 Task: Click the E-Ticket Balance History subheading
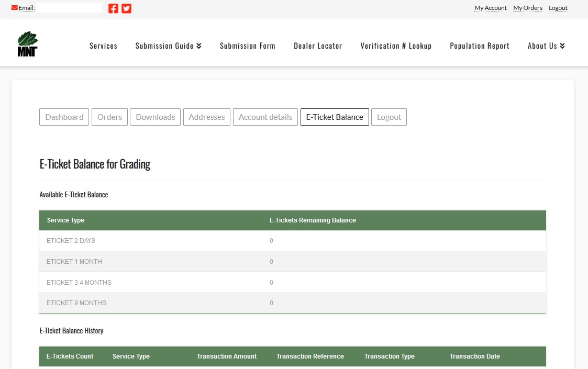point(71,331)
